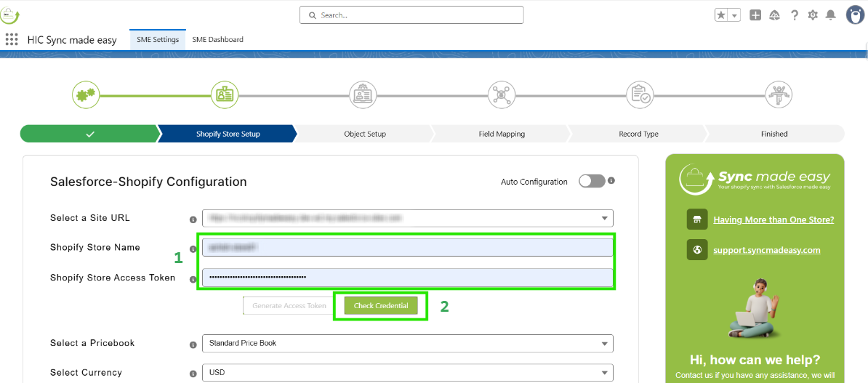Click the Salesforce-Shopify Configuration heading

148,182
